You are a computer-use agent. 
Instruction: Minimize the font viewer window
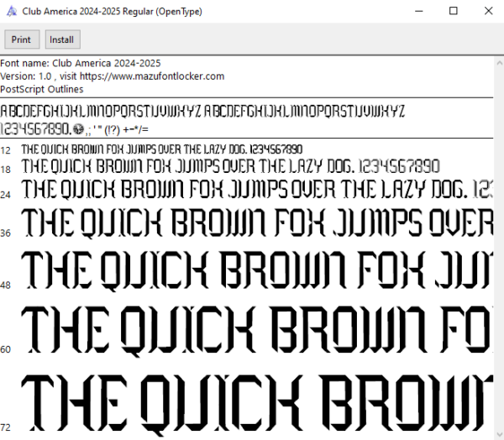click(419, 11)
